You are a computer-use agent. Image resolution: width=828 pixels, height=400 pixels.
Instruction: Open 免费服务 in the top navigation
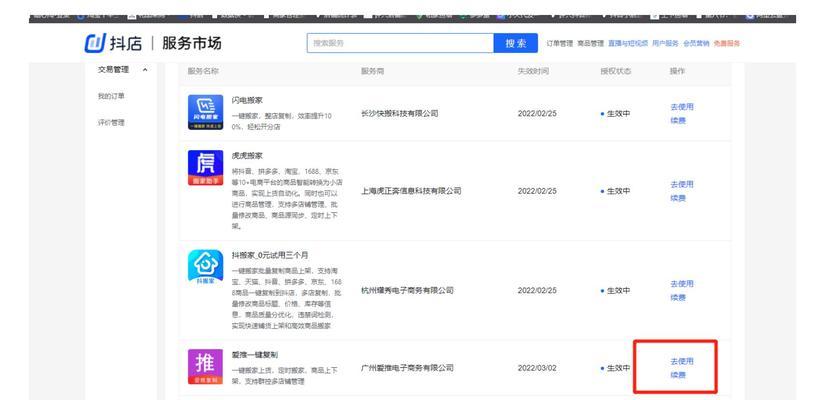(727, 44)
